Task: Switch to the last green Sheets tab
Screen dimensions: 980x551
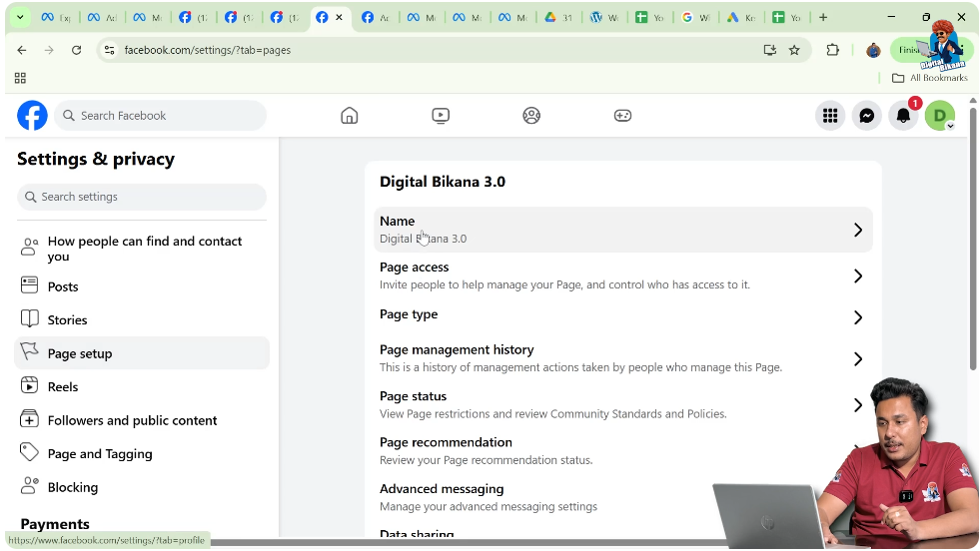Action: pos(786,18)
